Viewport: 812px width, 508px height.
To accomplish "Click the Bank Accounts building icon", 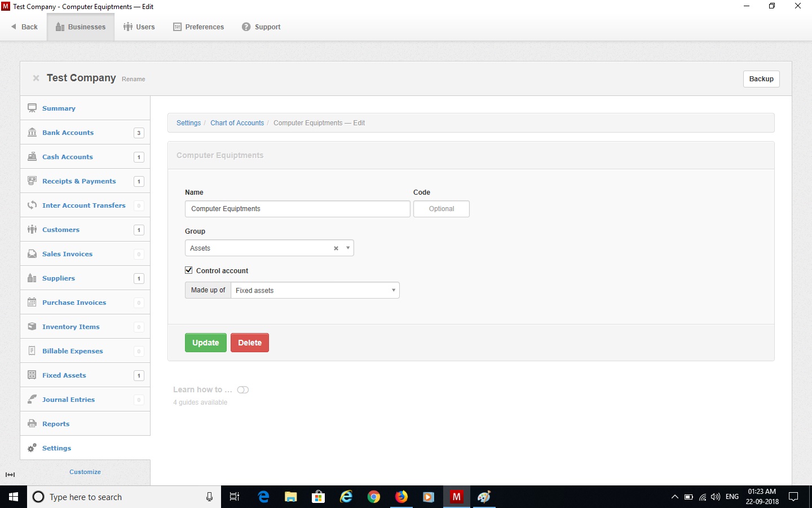I will click(x=32, y=132).
